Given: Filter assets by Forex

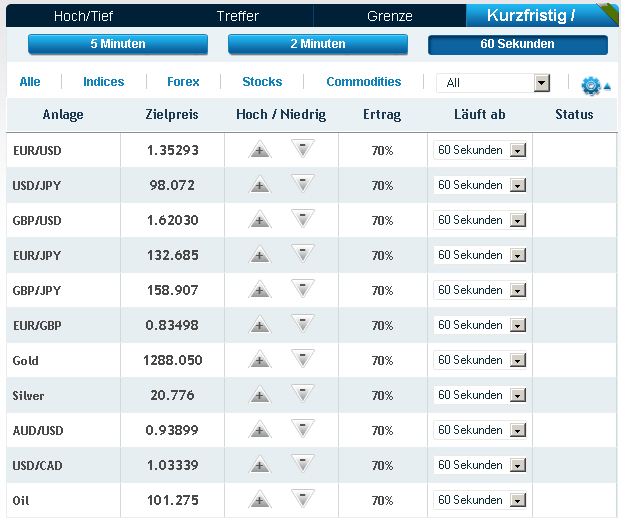Looking at the screenshot, I should 183,82.
